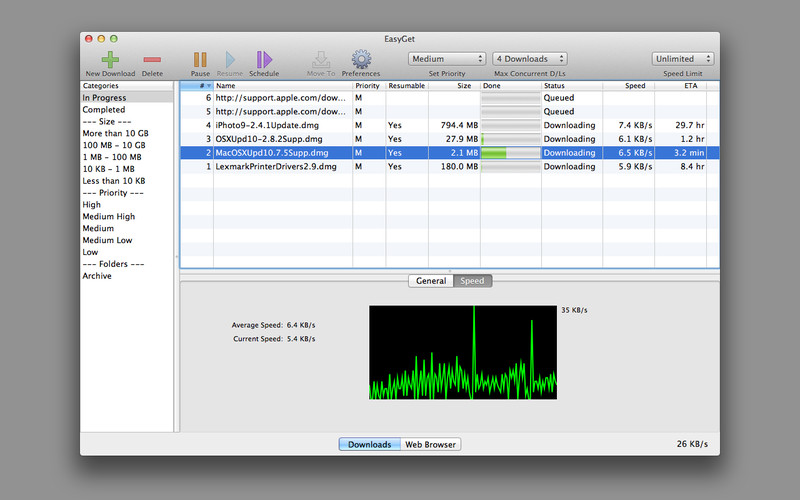Viewport: 800px width, 500px height.
Task: Click the Move To icon
Action: [x=321, y=59]
